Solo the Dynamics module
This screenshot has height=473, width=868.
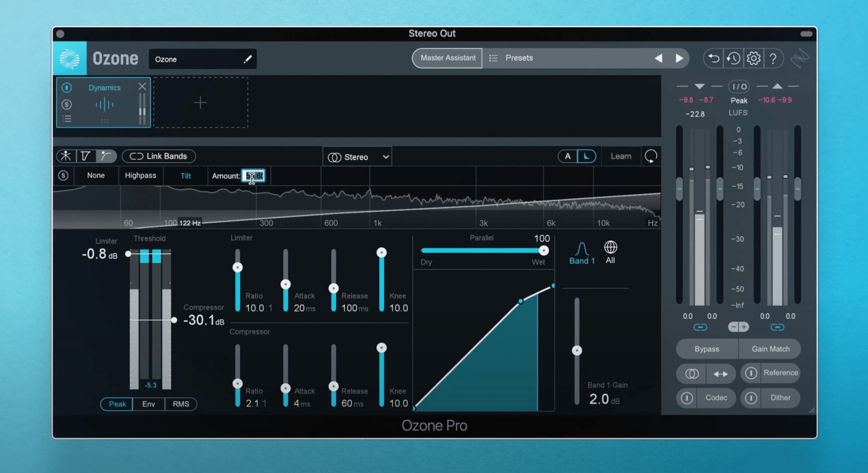coord(67,104)
